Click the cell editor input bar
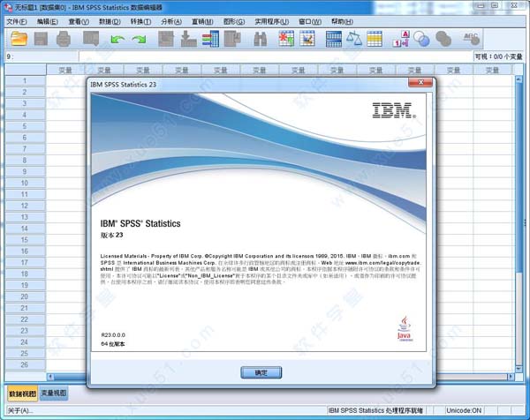This screenshot has height=420, width=530. [x=276, y=56]
